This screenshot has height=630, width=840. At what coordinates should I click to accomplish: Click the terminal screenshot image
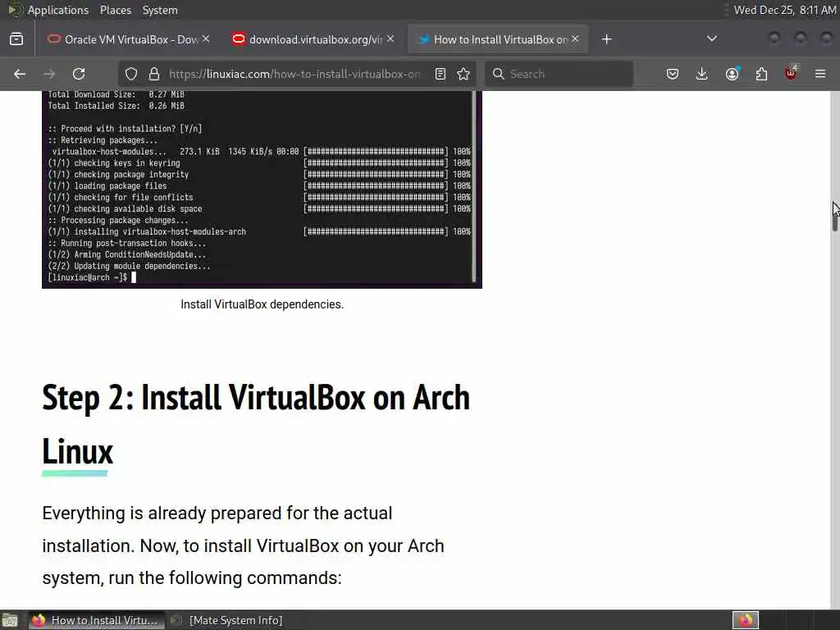pyautogui.click(x=262, y=189)
